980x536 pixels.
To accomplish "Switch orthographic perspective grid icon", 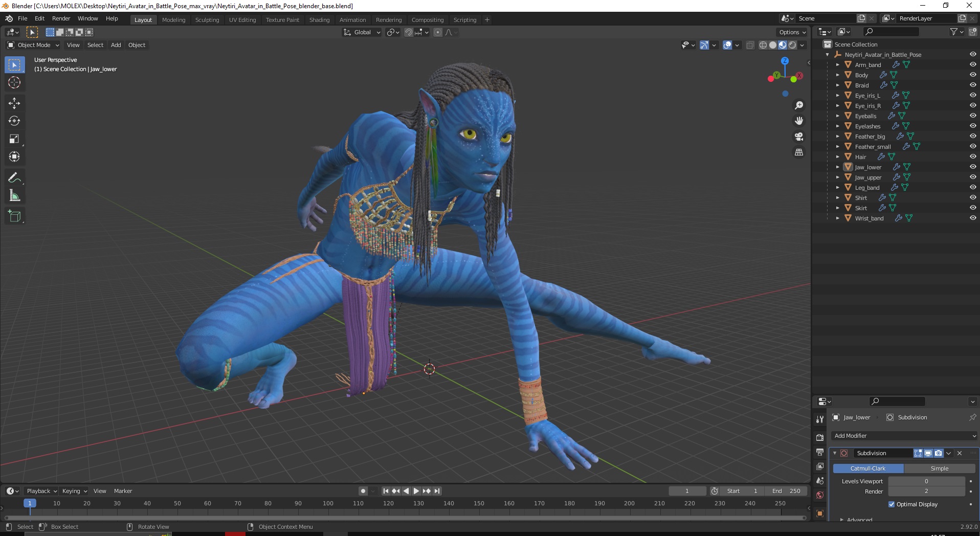I will (x=798, y=152).
